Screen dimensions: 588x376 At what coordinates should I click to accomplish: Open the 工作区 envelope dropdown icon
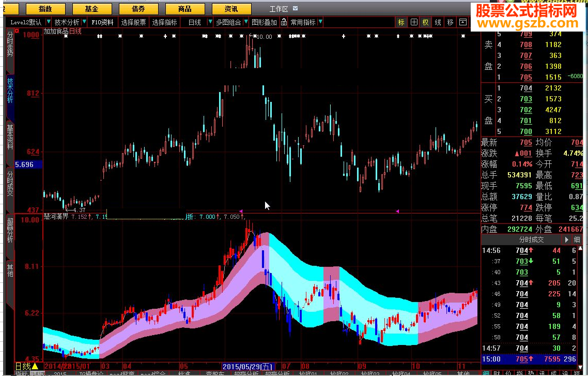[x=295, y=8]
